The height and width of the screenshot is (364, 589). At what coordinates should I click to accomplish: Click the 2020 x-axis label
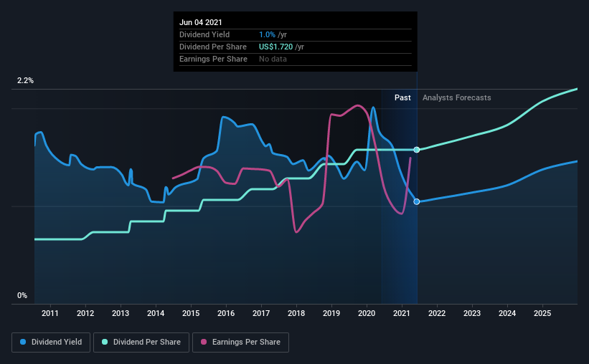click(x=367, y=313)
